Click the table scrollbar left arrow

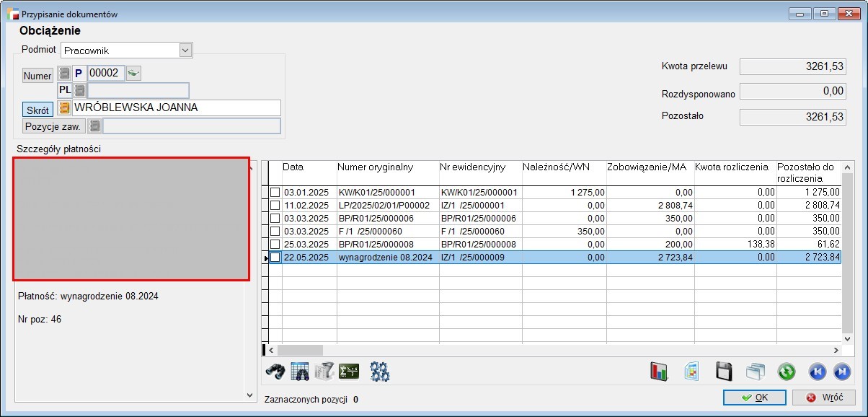271,350
